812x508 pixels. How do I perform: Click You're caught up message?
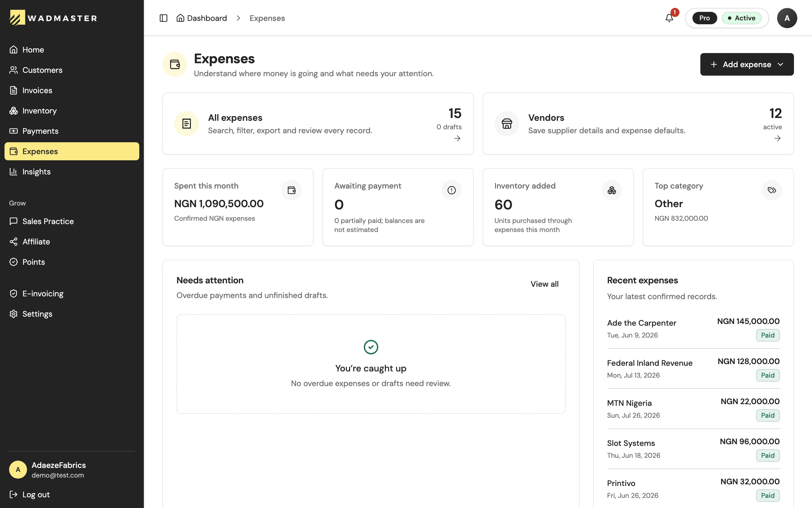371,368
